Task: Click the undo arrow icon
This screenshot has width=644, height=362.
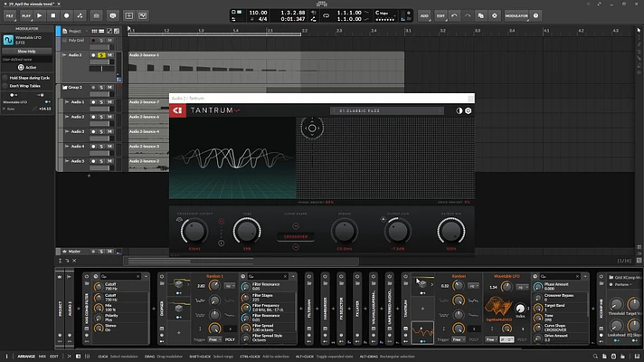Action: click(x=454, y=15)
